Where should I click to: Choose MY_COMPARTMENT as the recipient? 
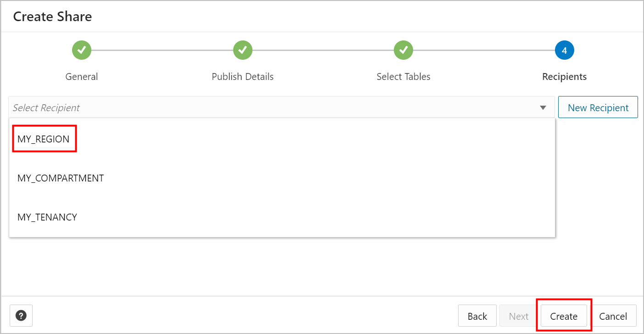pyautogui.click(x=60, y=178)
